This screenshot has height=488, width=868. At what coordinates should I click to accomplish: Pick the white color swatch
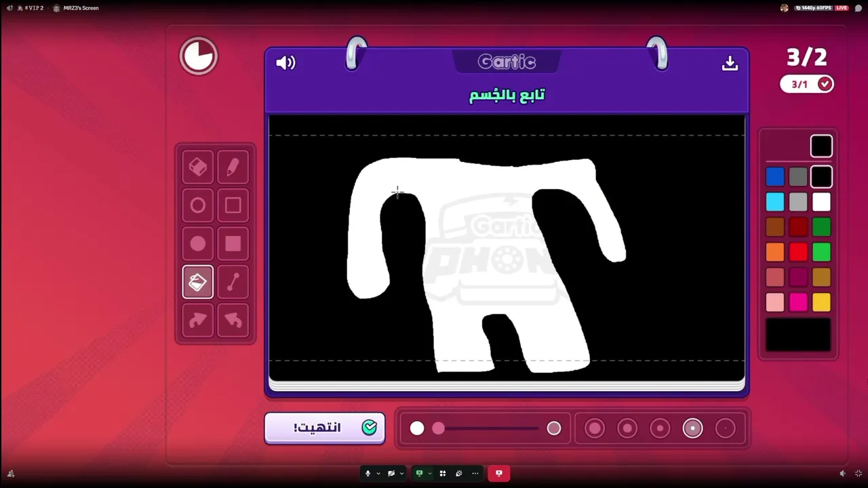[821, 202]
